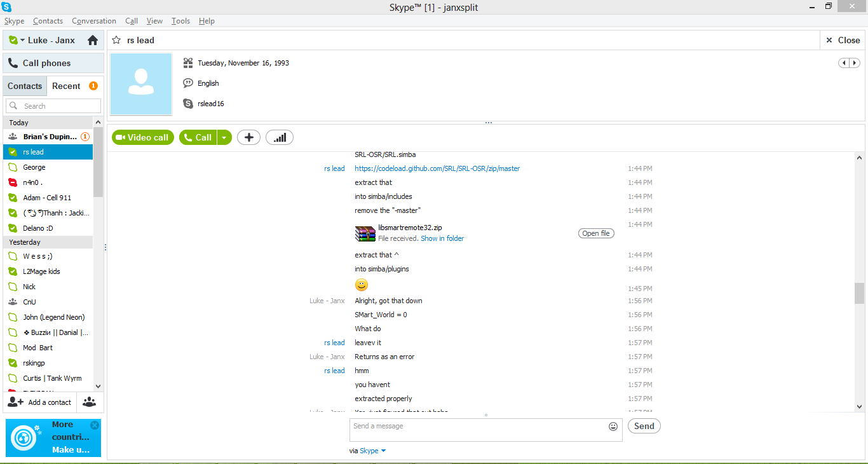Open the View menu
868x464 pixels.
(x=155, y=21)
